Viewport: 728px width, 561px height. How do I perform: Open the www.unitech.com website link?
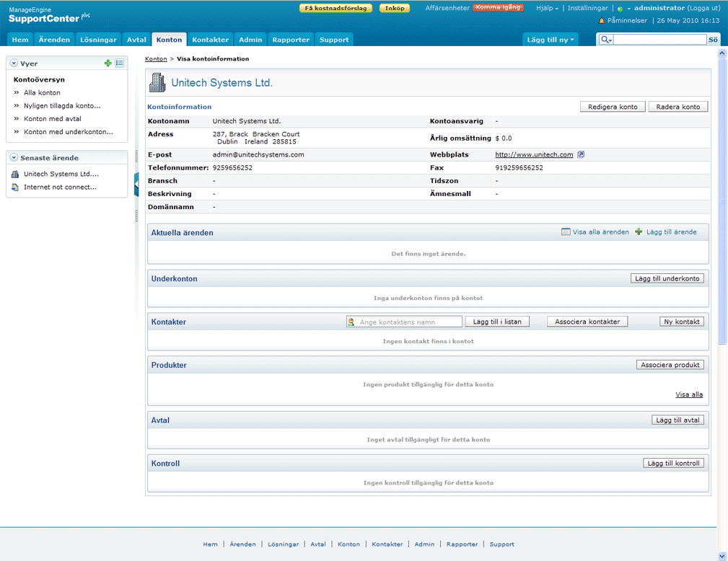[534, 154]
